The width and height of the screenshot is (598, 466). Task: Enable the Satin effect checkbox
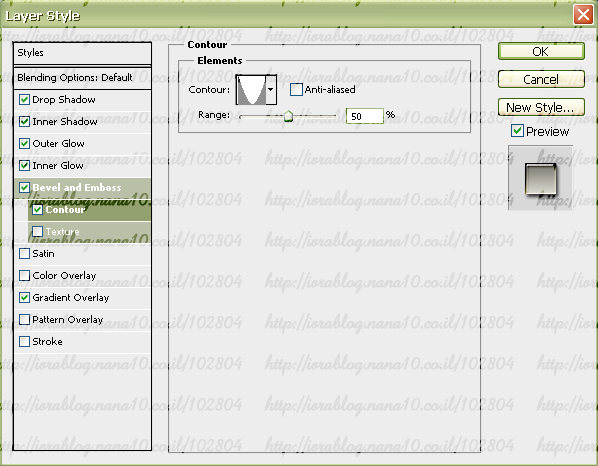[x=24, y=254]
